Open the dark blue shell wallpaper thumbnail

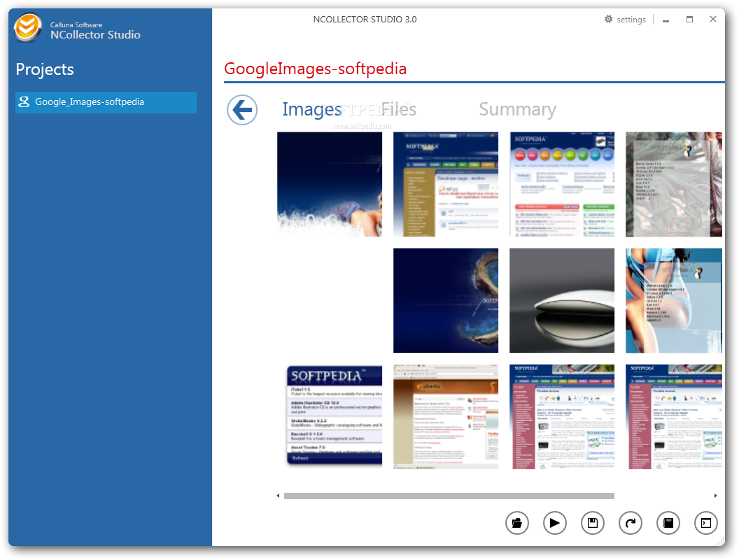click(x=446, y=300)
